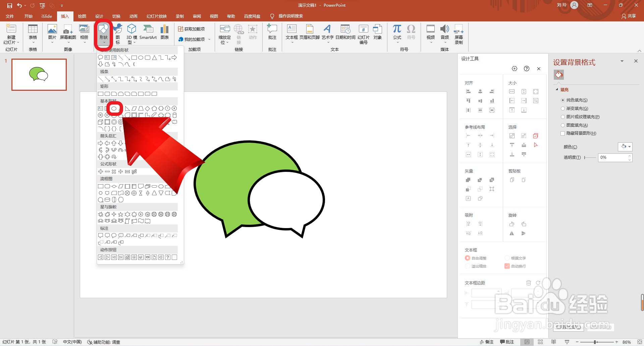This screenshot has width=644, height=346.
Task: Select 自由调整 text box radio
Action: [x=468, y=258]
